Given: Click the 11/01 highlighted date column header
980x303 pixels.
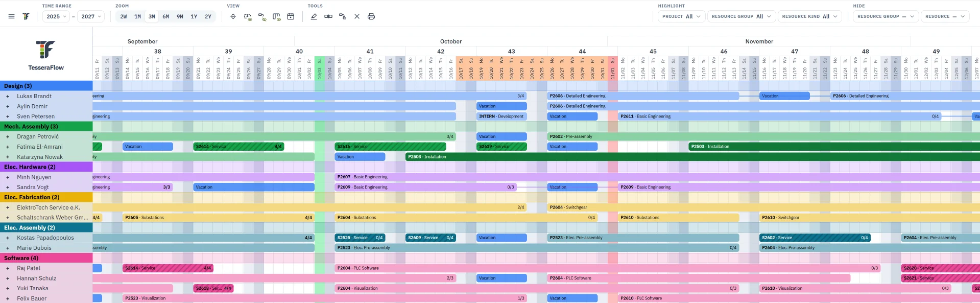Looking at the screenshot, I should coord(613,68).
